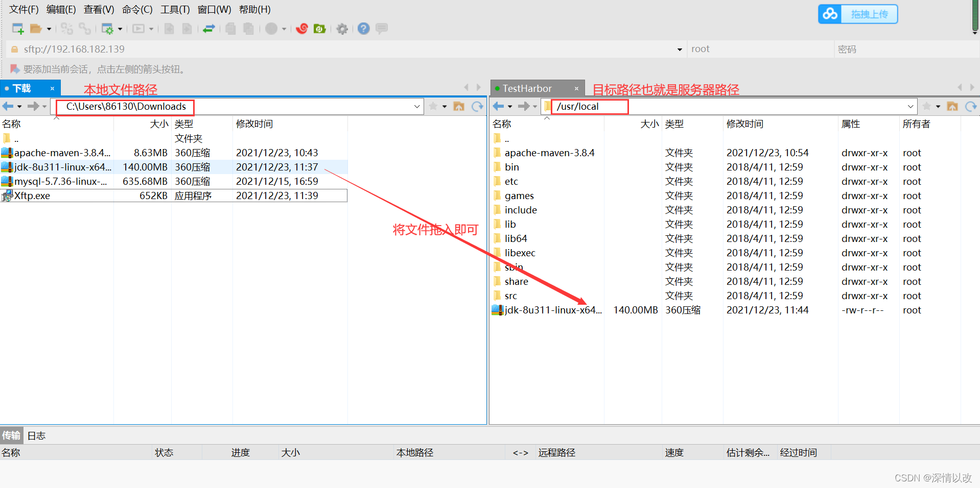
Task: Click back arrow in local pane
Action: coord(8,106)
